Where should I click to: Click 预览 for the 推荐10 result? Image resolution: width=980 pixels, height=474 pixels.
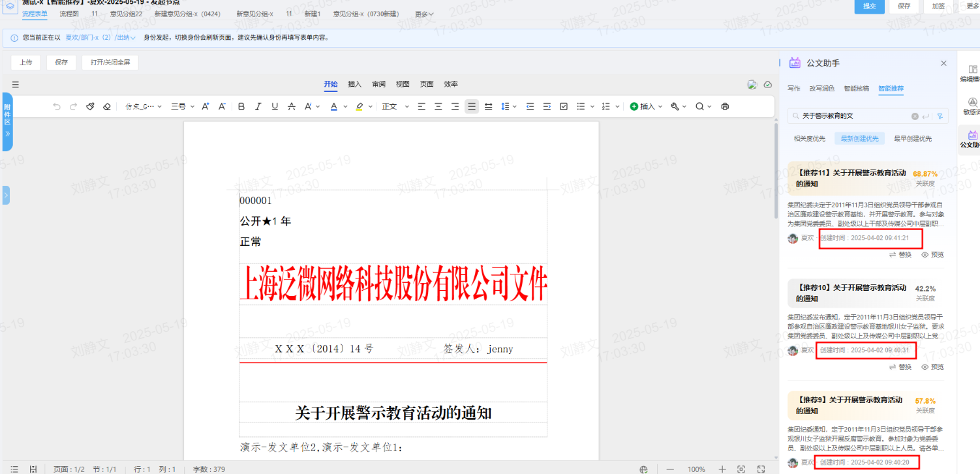(932, 367)
